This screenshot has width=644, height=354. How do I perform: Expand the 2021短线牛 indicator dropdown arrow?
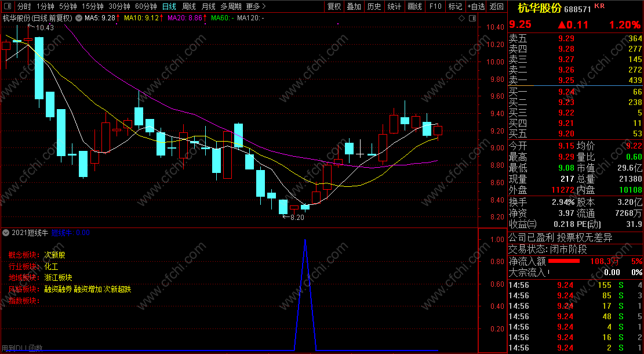tap(6, 233)
